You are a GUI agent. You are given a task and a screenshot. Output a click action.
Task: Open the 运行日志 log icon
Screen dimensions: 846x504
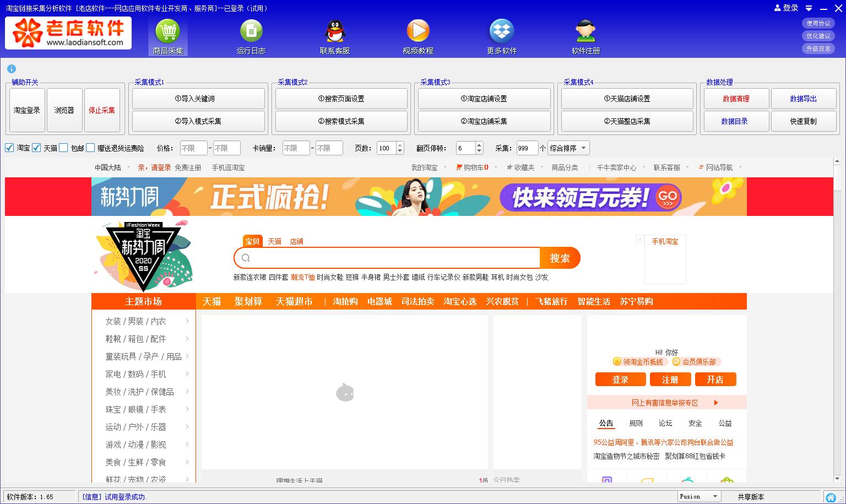[x=251, y=31]
